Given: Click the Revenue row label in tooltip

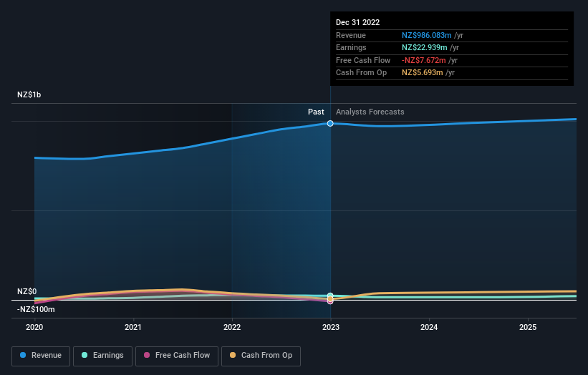Looking at the screenshot, I should [x=351, y=35].
